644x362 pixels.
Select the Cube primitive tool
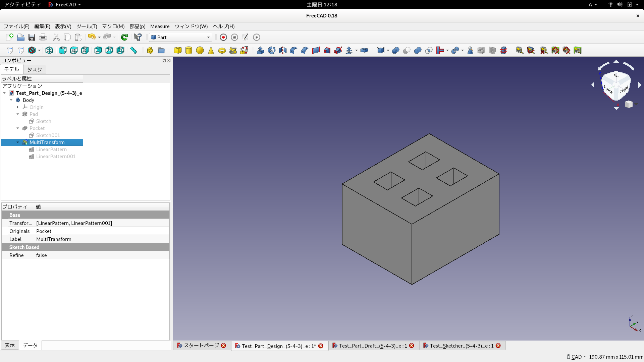pos(177,50)
